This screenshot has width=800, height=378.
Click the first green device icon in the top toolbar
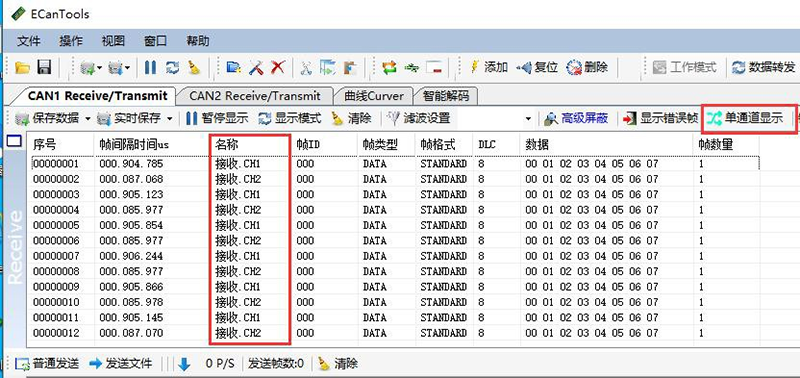click(88, 67)
